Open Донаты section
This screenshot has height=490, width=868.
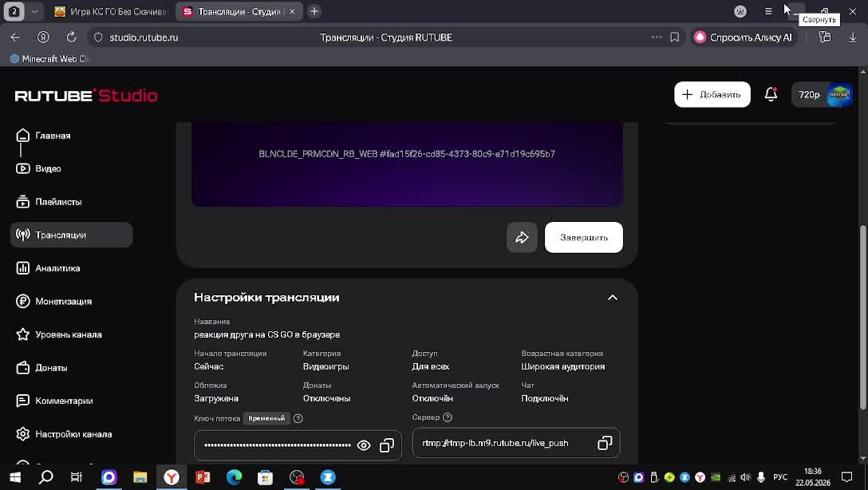click(42, 368)
